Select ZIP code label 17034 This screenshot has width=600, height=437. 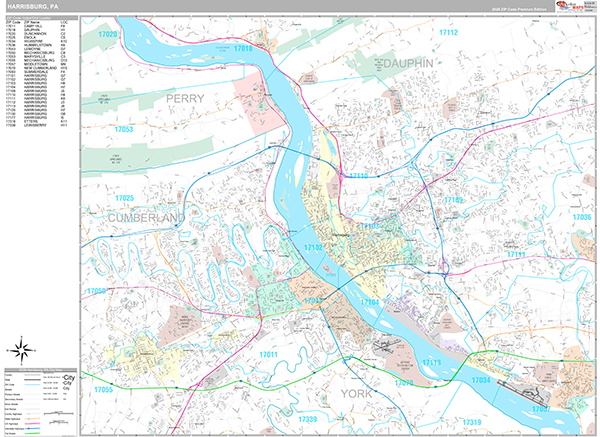(481, 380)
